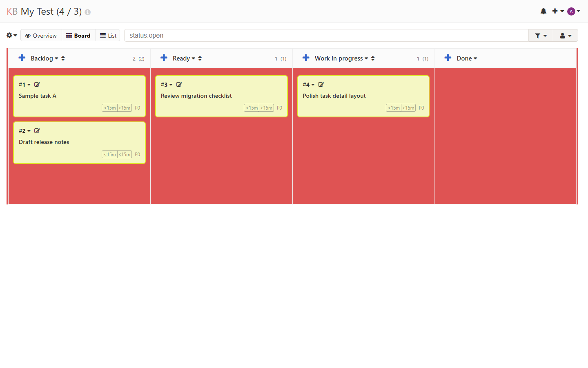Open task #1 dropdown menu
This screenshot has height=368, width=588.
coord(24,85)
